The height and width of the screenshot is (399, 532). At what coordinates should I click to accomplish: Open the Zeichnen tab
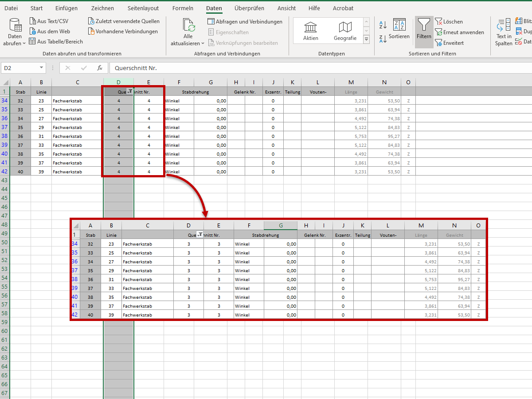click(102, 8)
